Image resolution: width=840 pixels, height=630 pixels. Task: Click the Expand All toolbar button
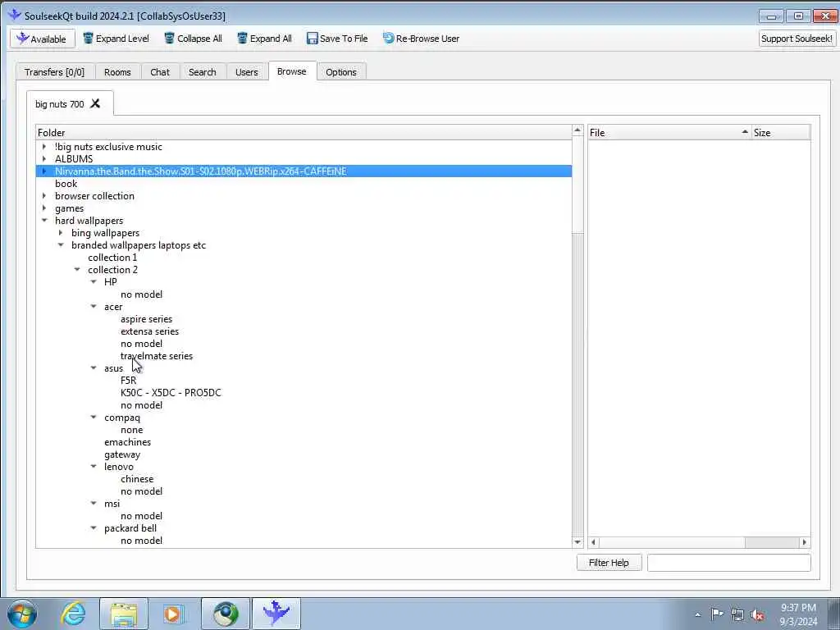click(x=265, y=39)
